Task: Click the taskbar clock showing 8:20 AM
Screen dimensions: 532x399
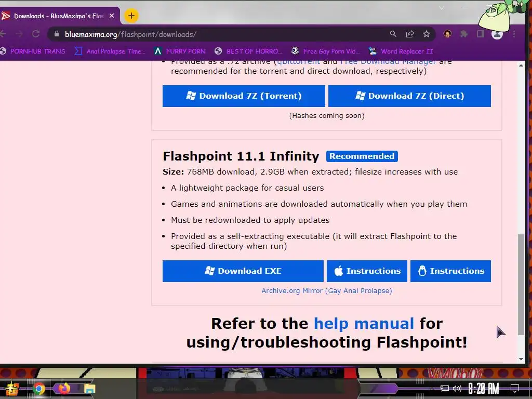Action: click(484, 389)
